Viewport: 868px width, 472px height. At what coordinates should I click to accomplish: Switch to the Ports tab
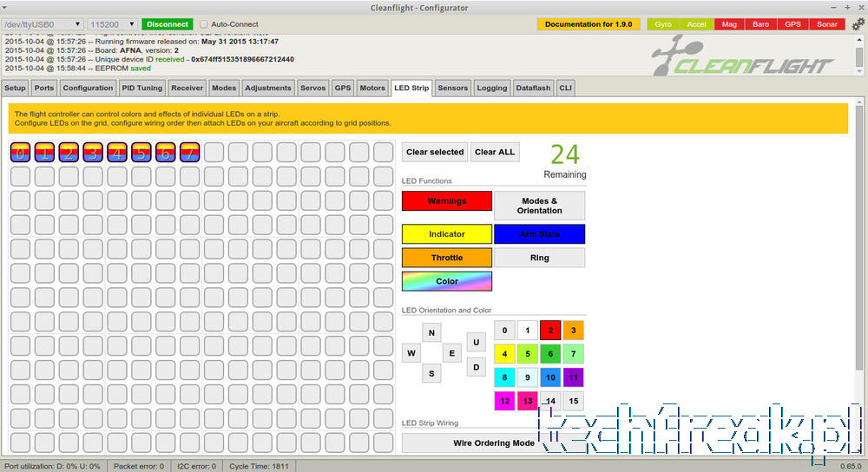point(44,88)
